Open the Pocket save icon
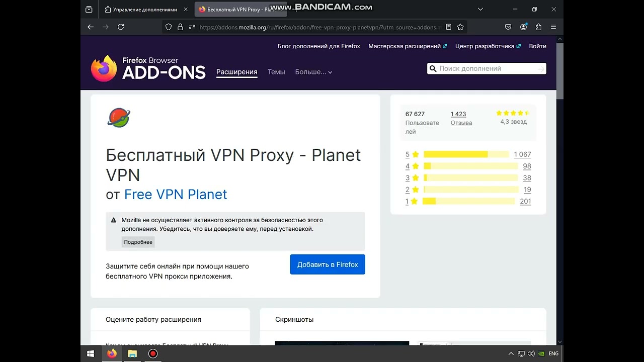 [508, 27]
